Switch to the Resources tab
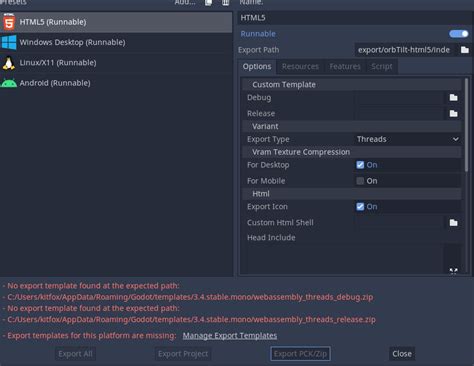Image resolution: width=474 pixels, height=366 pixels. pyautogui.click(x=300, y=67)
